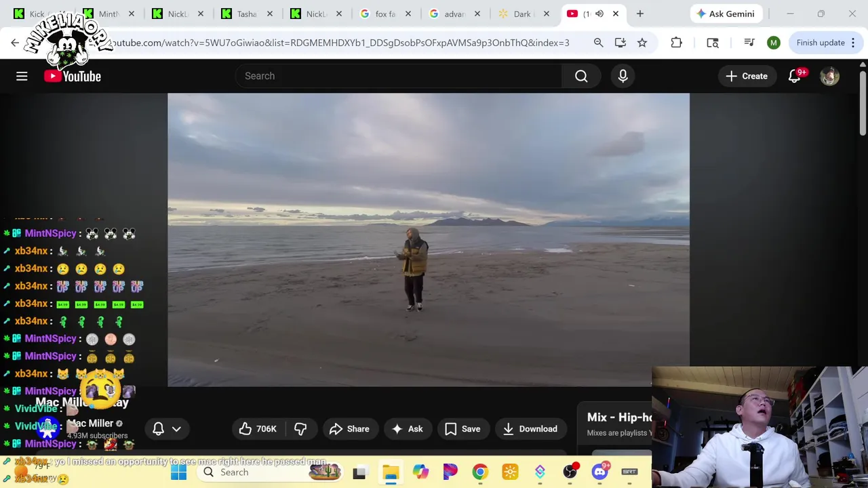Open Task View on the taskbar

[x=359, y=472]
